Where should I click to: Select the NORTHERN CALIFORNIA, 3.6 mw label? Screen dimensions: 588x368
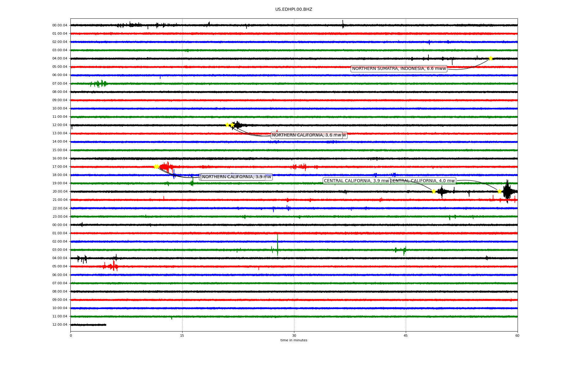tap(306, 135)
